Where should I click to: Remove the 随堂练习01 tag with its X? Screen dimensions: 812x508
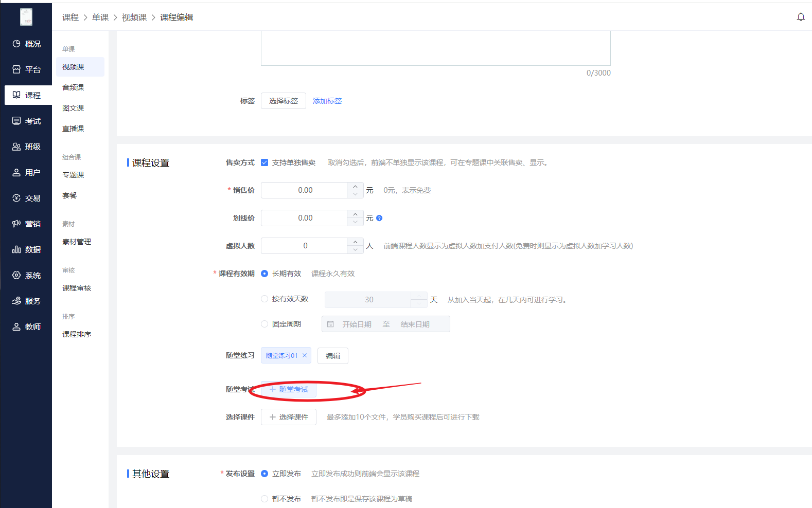pyautogui.click(x=305, y=355)
